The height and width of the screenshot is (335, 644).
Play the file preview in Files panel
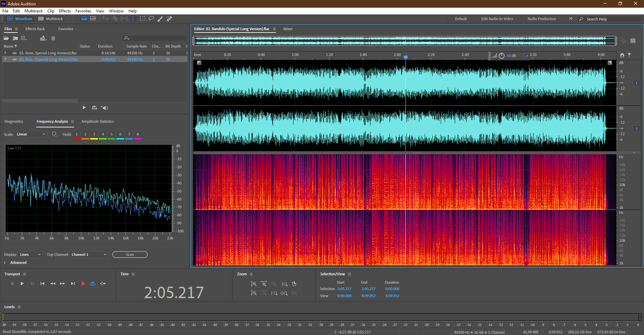(84, 108)
